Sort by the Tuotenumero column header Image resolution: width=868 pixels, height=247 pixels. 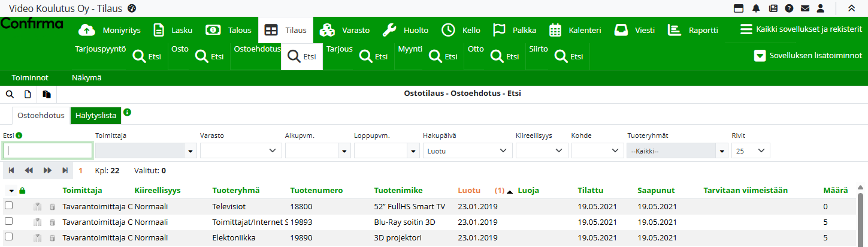coord(316,191)
